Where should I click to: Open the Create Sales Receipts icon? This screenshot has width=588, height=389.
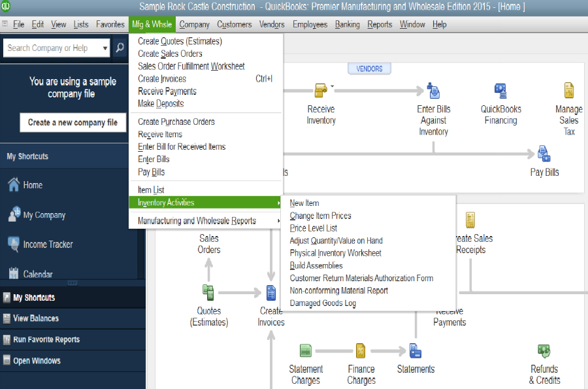pos(470,220)
